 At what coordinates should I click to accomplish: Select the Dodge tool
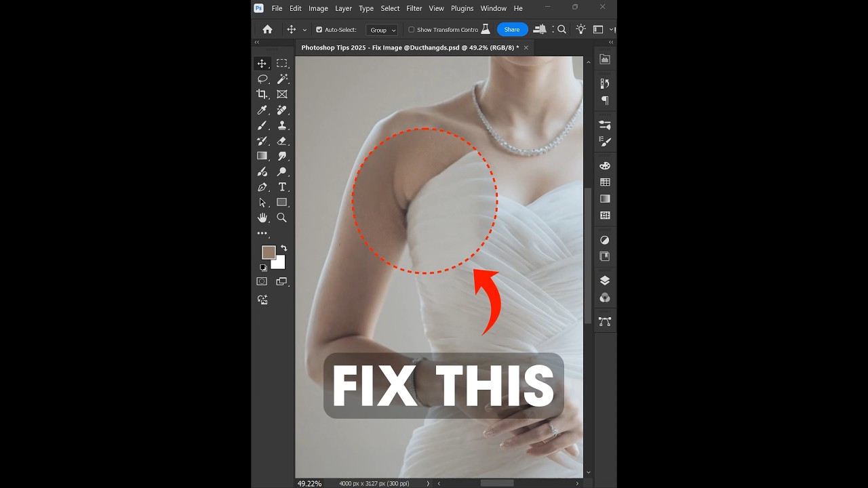coord(282,171)
